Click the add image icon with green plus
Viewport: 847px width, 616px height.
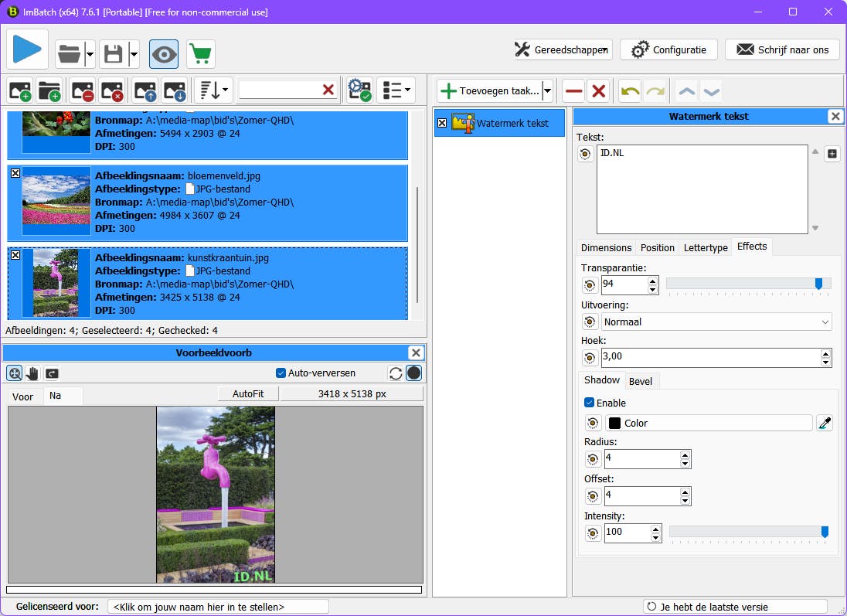point(20,90)
